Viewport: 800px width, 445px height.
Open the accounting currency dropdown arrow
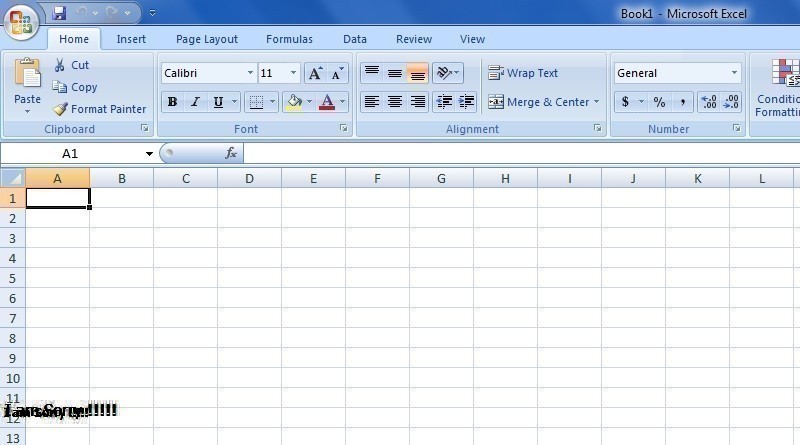641,102
